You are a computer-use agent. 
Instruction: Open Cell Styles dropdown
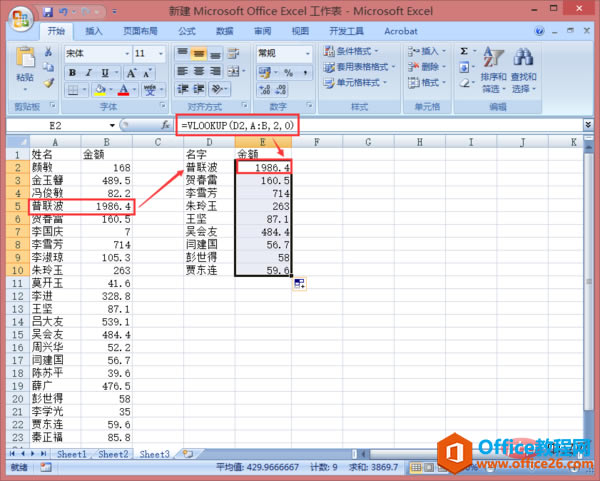[x=355, y=83]
